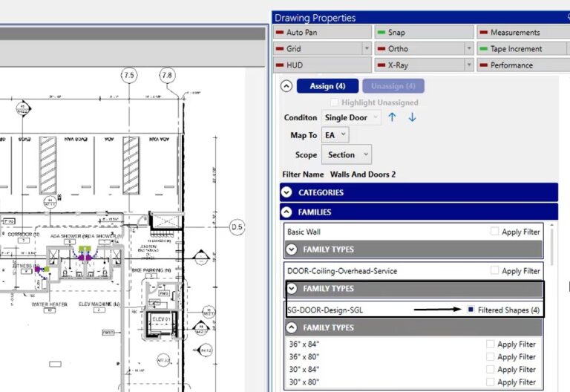Toggle the X-Ray option
Viewport: 570px width, 392px height.
tap(419, 65)
